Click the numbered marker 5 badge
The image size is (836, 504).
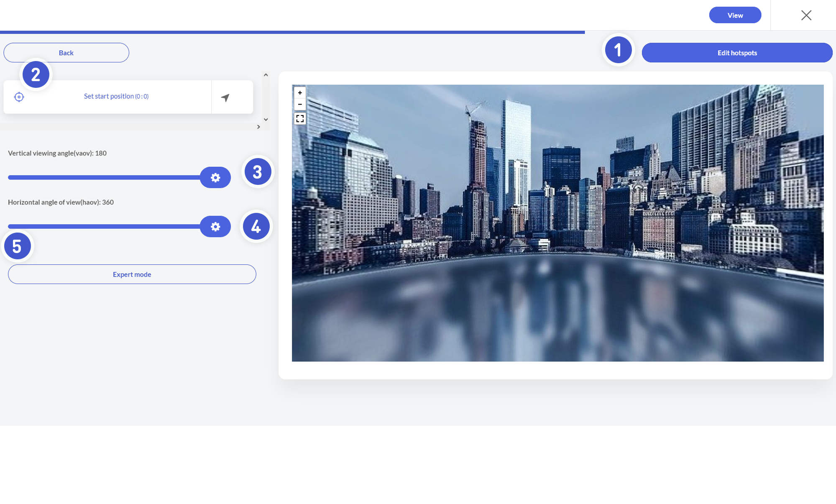(17, 246)
